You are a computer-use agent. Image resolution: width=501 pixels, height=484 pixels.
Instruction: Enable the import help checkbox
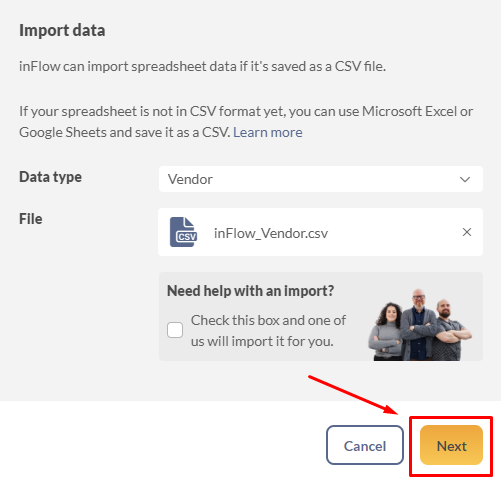point(175,330)
